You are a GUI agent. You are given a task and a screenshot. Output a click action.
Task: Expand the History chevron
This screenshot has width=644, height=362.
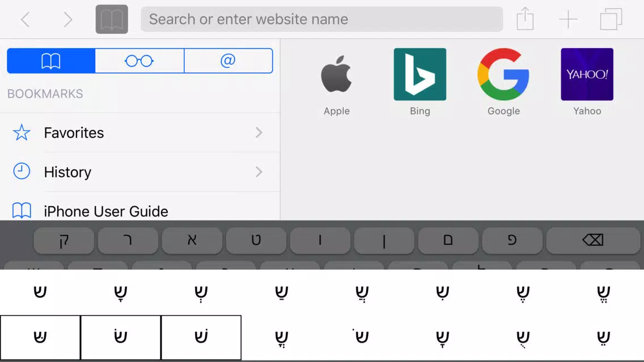[x=259, y=172]
